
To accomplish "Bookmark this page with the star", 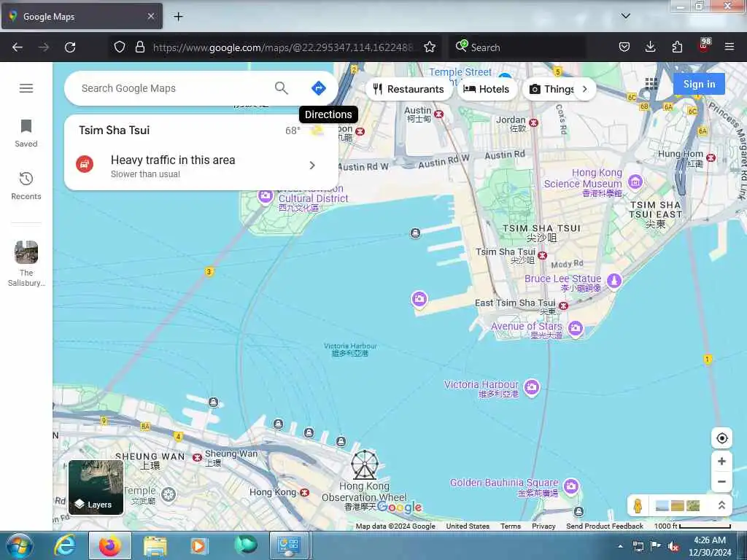I will [429, 47].
